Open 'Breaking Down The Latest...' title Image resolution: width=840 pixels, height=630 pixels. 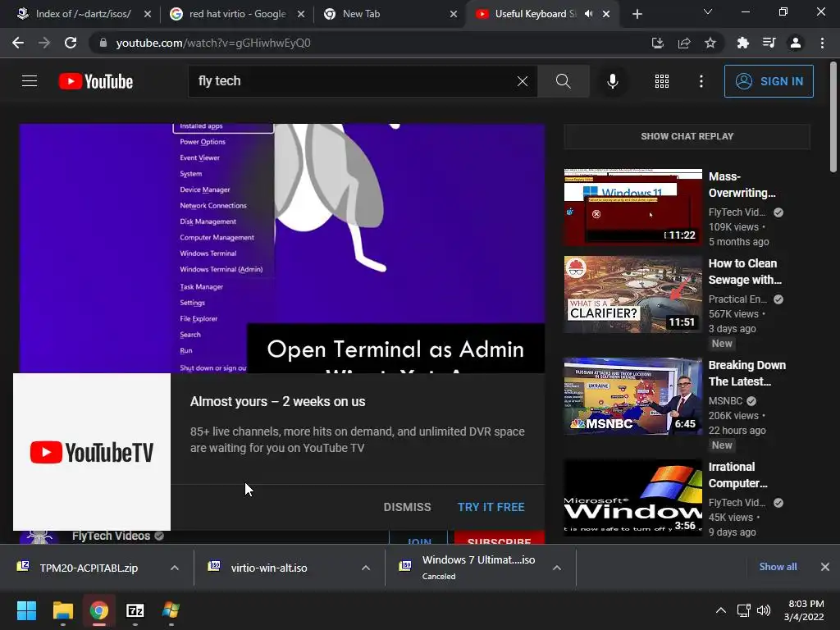[x=746, y=373]
